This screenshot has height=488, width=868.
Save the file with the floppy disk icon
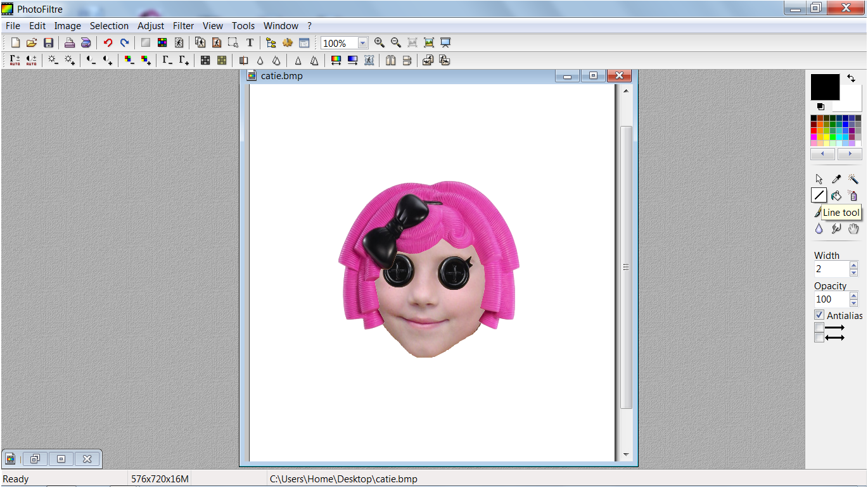[48, 43]
